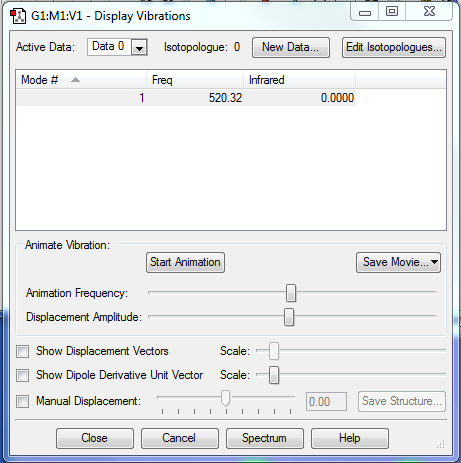Click the Cancel button
Viewport: 461px width, 463px height.
(x=180, y=438)
